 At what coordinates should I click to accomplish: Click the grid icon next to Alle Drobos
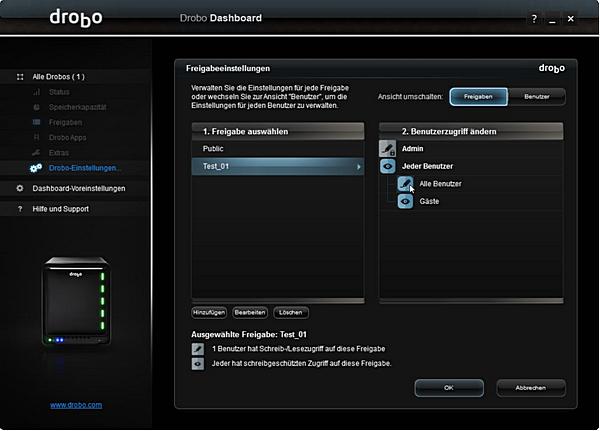point(20,77)
